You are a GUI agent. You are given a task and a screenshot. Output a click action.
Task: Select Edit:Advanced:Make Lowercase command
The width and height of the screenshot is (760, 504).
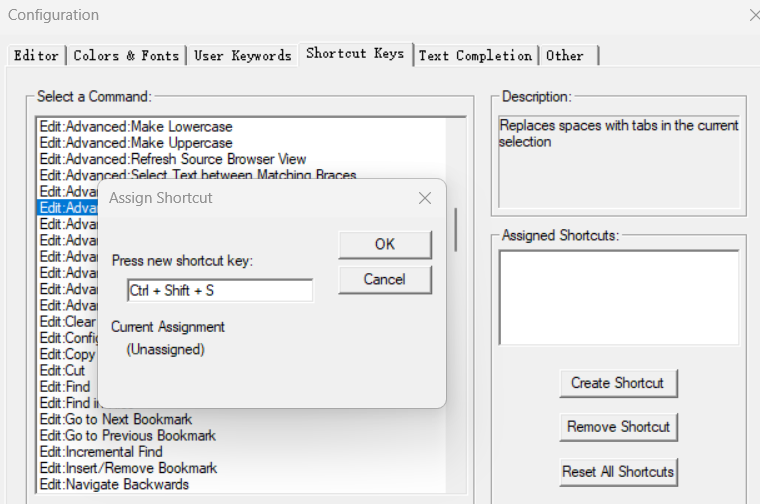coord(136,127)
